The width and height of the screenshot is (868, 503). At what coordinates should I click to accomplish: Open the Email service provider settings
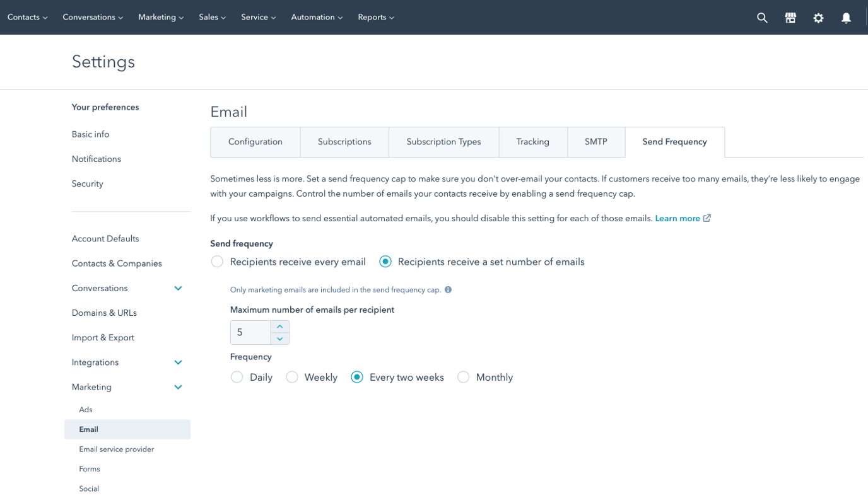116,449
